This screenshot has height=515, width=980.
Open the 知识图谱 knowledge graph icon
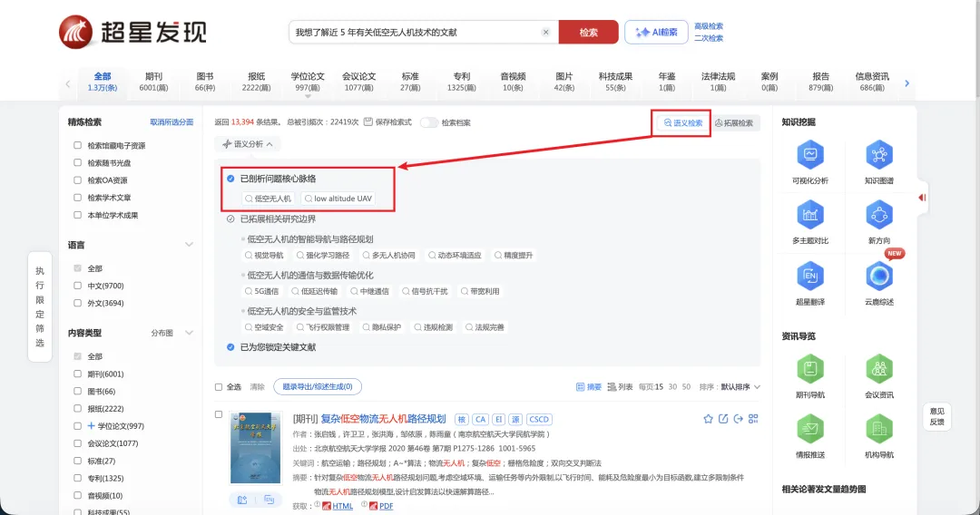(878, 156)
